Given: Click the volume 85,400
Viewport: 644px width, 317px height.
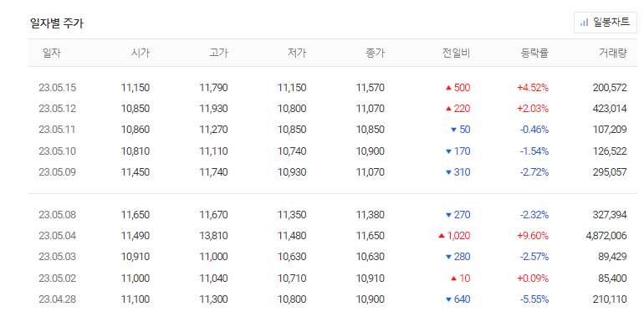Looking at the screenshot, I should (613, 279).
